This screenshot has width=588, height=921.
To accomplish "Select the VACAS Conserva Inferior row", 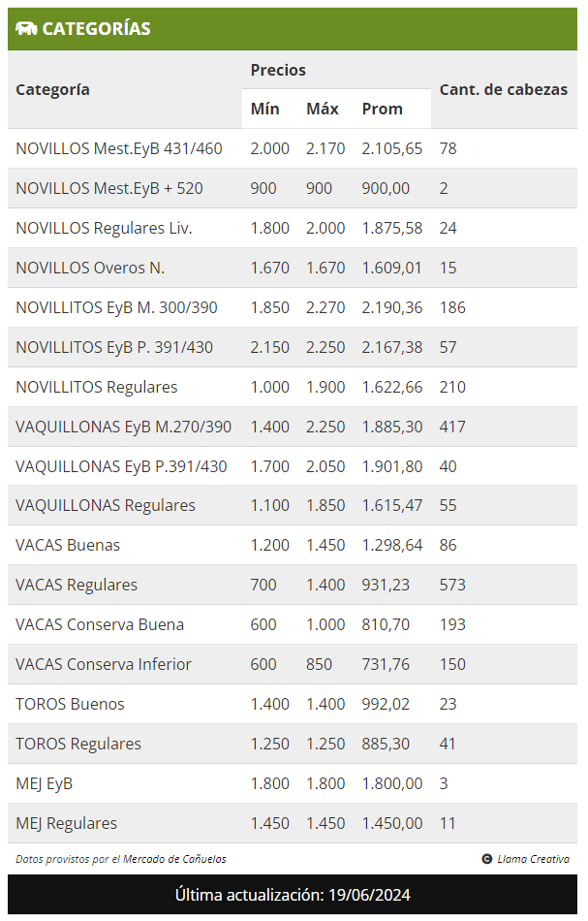I will (x=293, y=664).
